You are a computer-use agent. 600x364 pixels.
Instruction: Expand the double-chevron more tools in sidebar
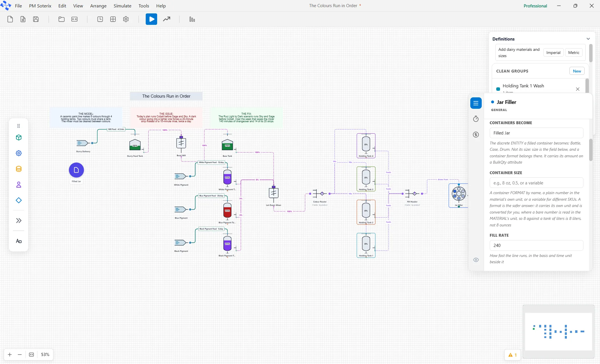point(19,220)
